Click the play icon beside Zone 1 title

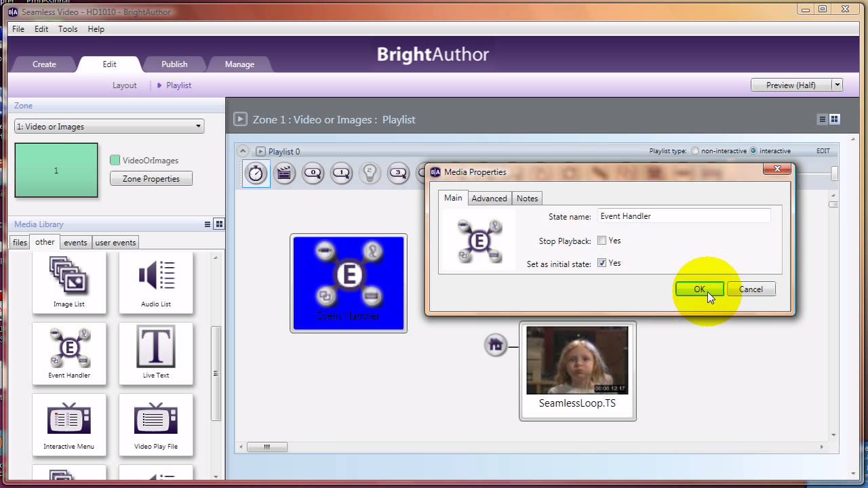(240, 119)
